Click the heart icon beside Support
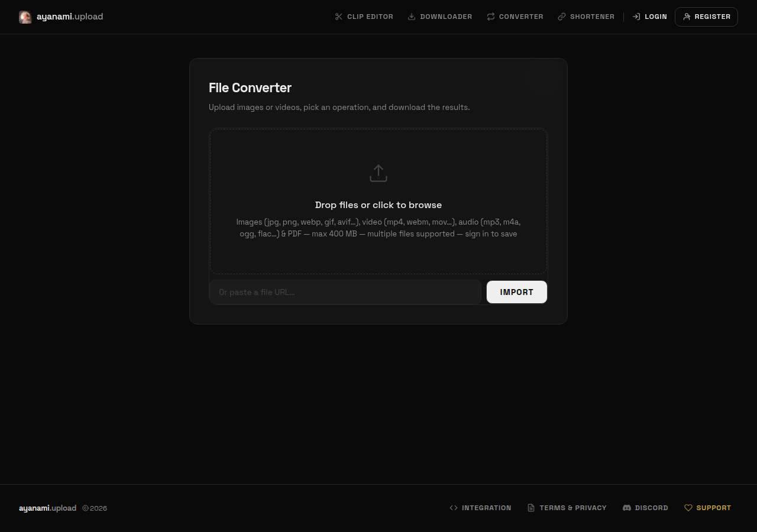Image resolution: width=757 pixels, height=532 pixels. coord(688,508)
